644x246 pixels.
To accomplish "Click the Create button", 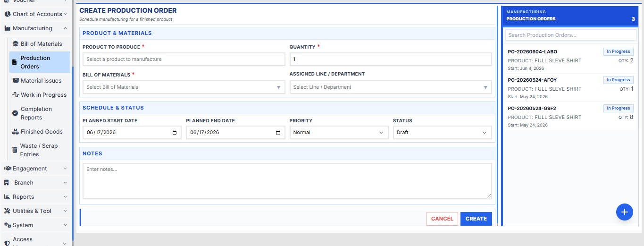I will [x=476, y=219].
